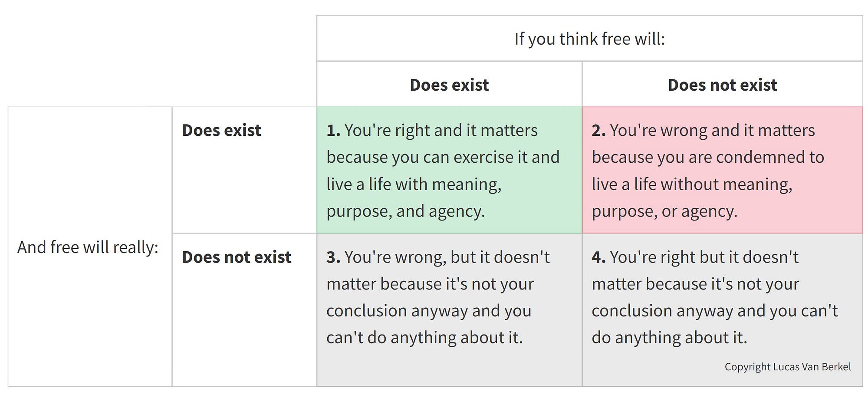Select the "Does exist" column header
The width and height of the screenshot is (868, 395).
449,85
